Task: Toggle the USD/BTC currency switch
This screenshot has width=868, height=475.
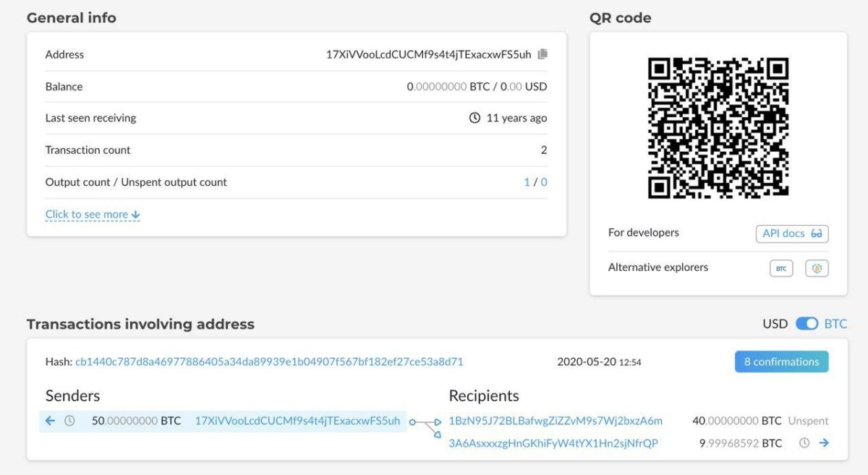Action: pyautogui.click(x=807, y=324)
